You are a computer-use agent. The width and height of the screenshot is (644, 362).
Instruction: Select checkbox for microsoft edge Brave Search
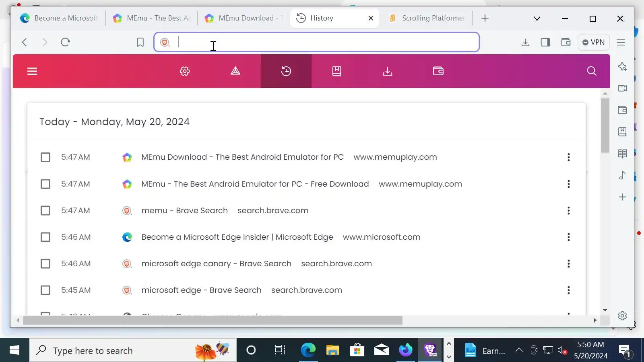click(x=45, y=290)
